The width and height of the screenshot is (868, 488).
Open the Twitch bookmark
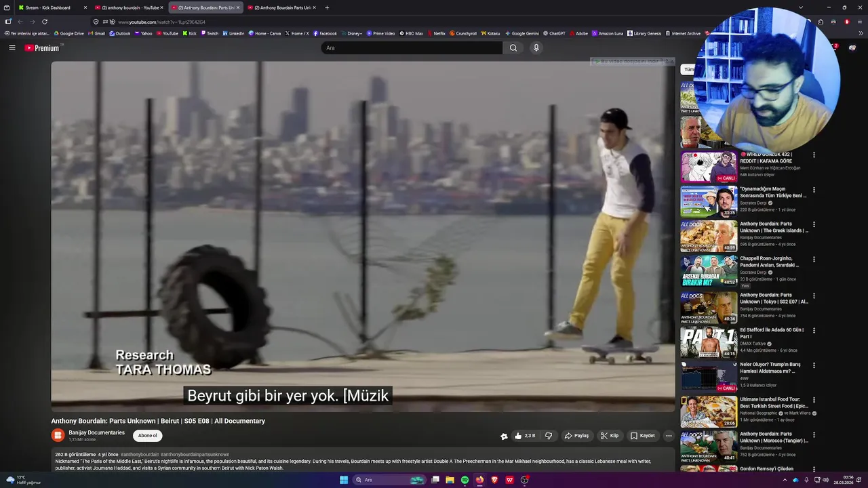(x=210, y=33)
